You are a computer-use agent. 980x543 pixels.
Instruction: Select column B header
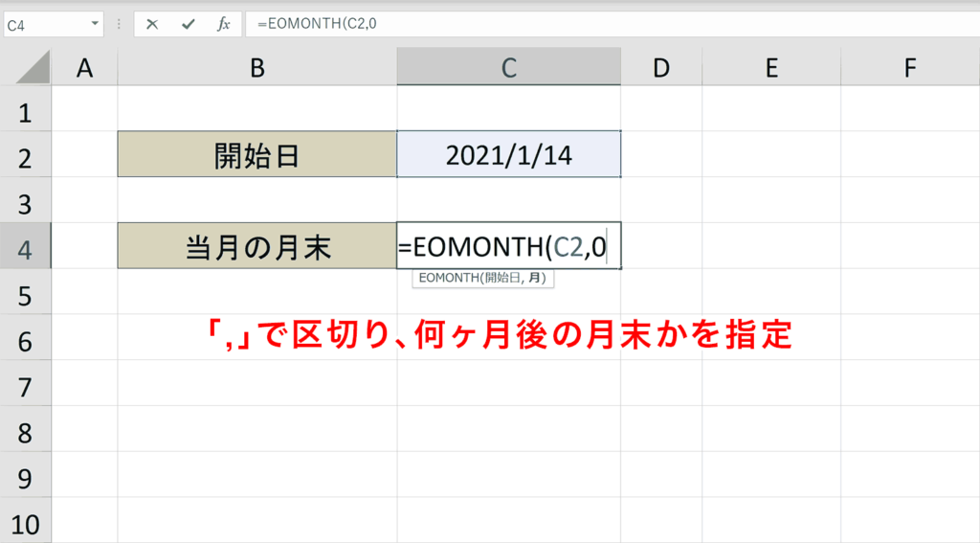coord(256,67)
